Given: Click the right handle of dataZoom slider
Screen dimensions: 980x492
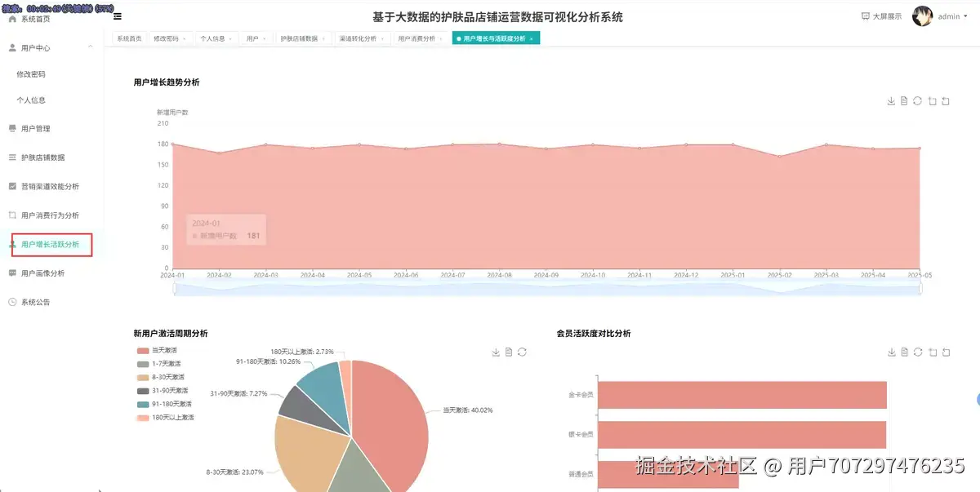Looking at the screenshot, I should tap(920, 287).
